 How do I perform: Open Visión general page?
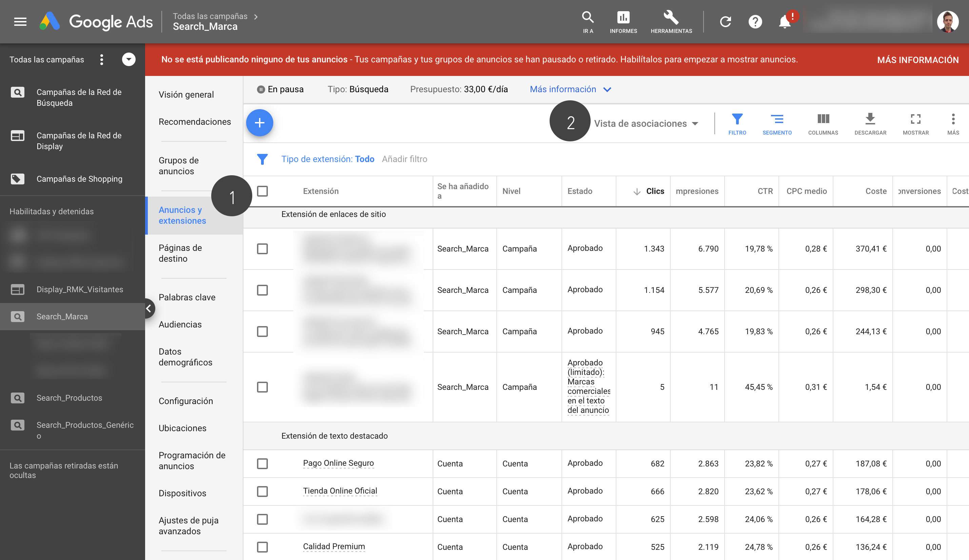coord(186,95)
